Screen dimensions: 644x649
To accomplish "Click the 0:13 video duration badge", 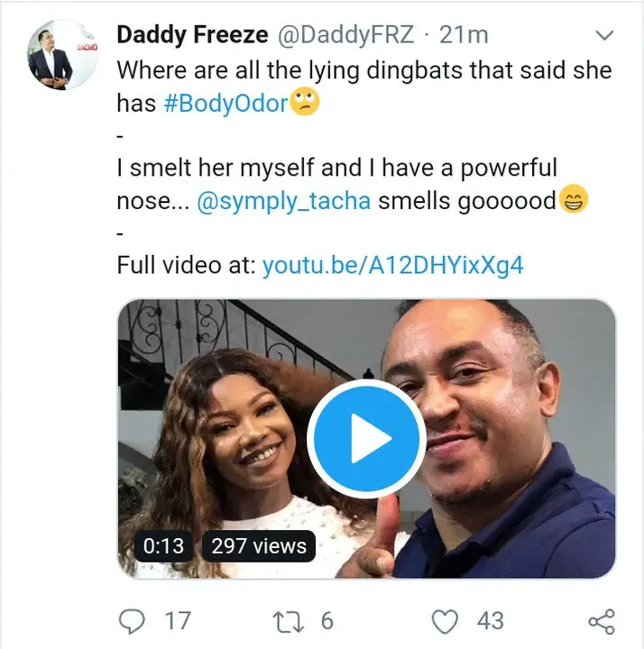I will pyautogui.click(x=163, y=546).
